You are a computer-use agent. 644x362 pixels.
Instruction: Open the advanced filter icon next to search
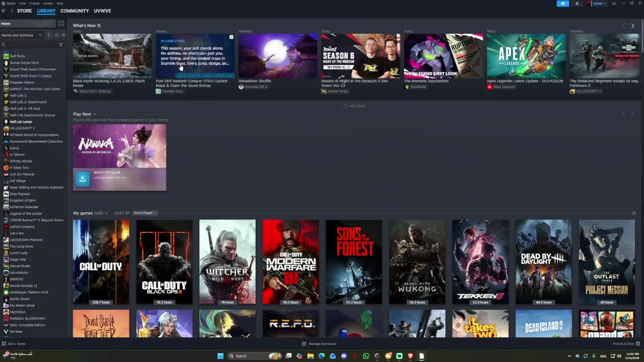pos(61,45)
